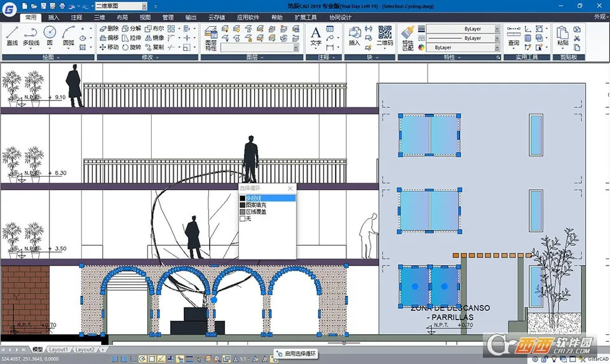Click the 移动 (Move) tool
The width and height of the screenshot is (610, 364).
[109, 47]
